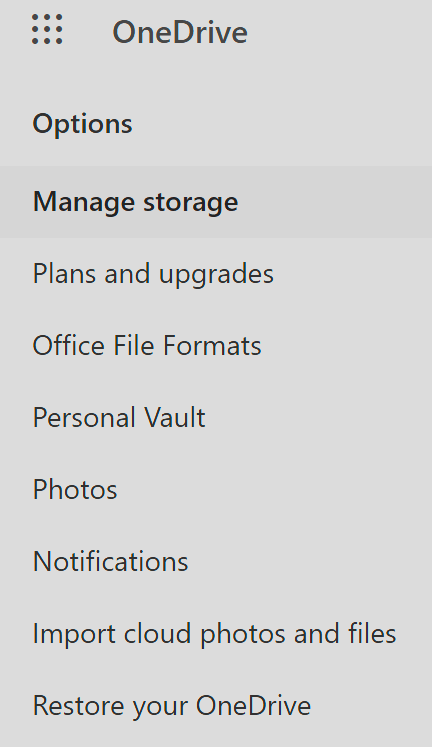The height and width of the screenshot is (747, 432).
Task: Open Manage storage settings
Action: pyautogui.click(x=216, y=202)
